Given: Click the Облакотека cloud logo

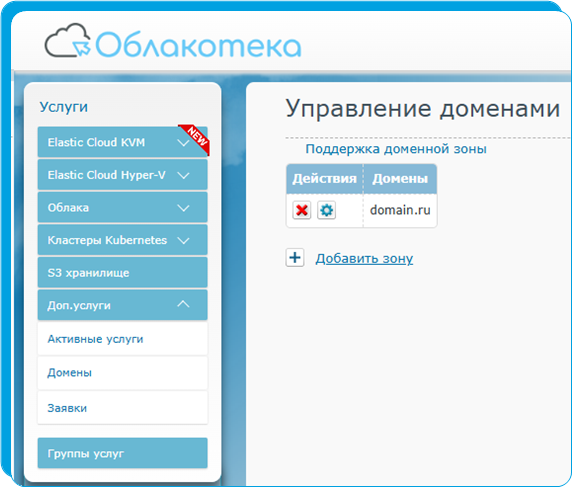Looking at the screenshot, I should (68, 40).
